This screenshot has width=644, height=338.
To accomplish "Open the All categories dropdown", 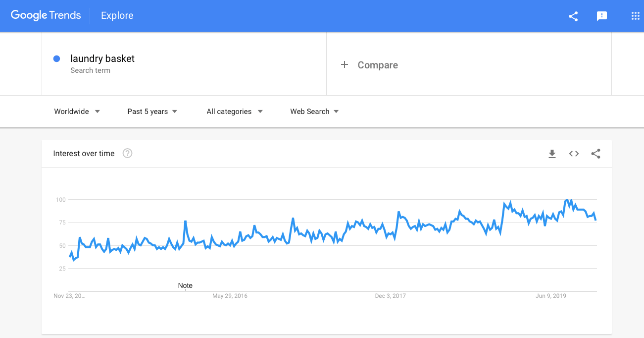I will coord(234,112).
